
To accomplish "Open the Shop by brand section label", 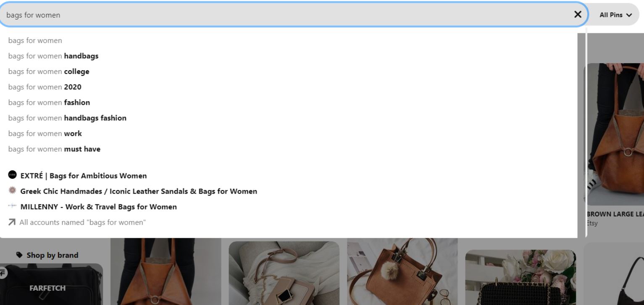I will pos(52,255).
